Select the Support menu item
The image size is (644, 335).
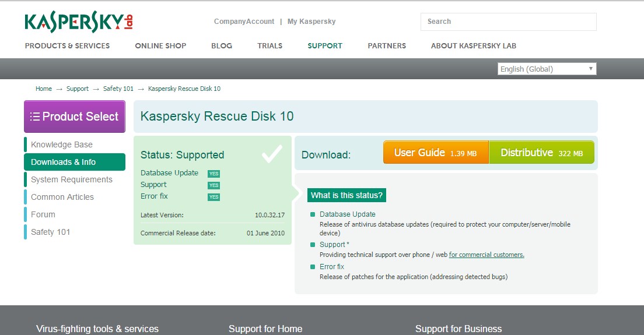pos(325,46)
